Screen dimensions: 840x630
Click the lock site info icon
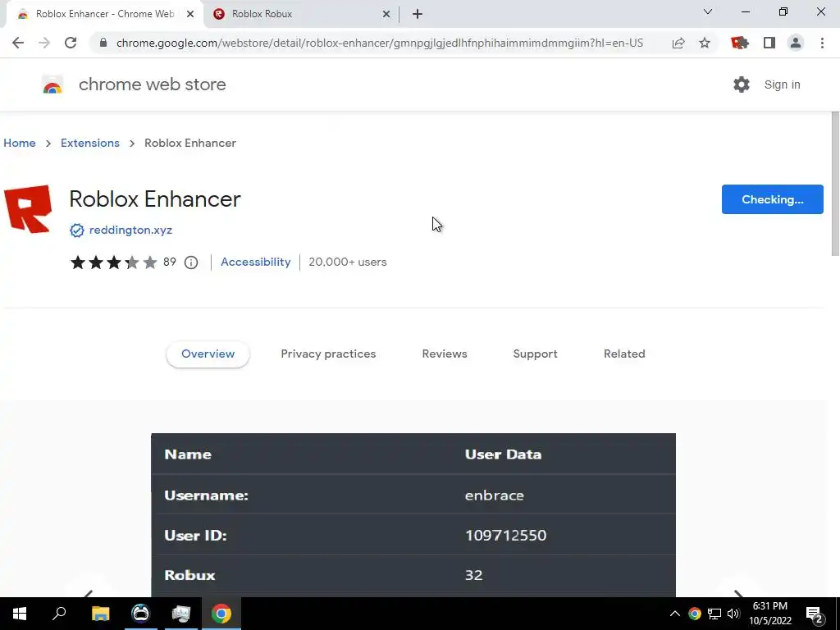click(103, 43)
